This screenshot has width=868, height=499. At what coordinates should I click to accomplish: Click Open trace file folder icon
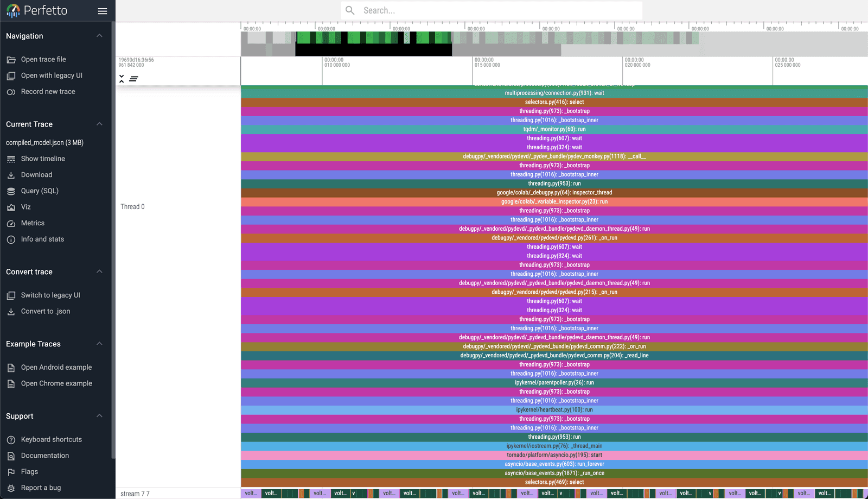[x=11, y=60]
